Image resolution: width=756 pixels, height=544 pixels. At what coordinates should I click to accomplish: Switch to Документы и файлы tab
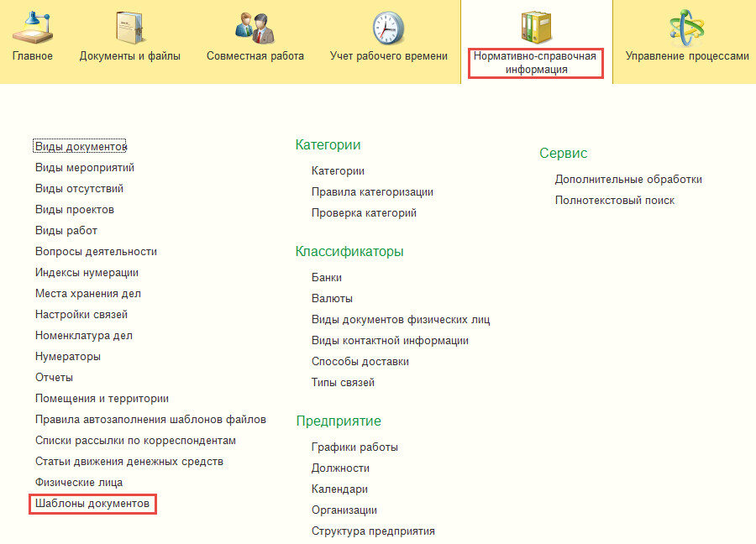pyautogui.click(x=129, y=56)
